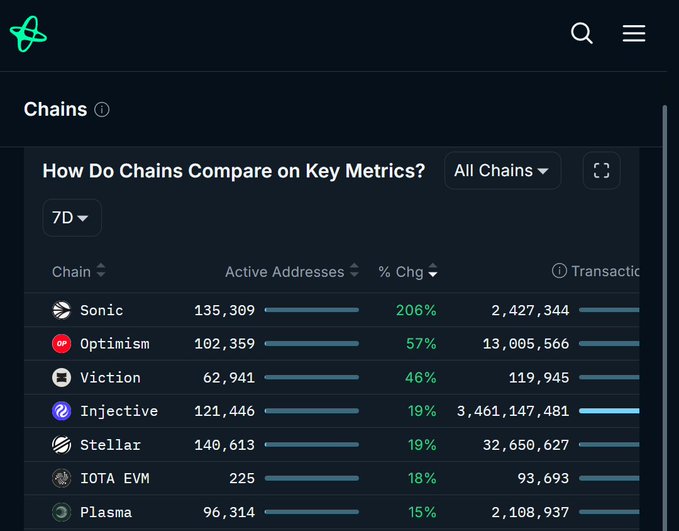Click the Viction chain logo
Screen dimensions: 679x531
tap(61, 378)
